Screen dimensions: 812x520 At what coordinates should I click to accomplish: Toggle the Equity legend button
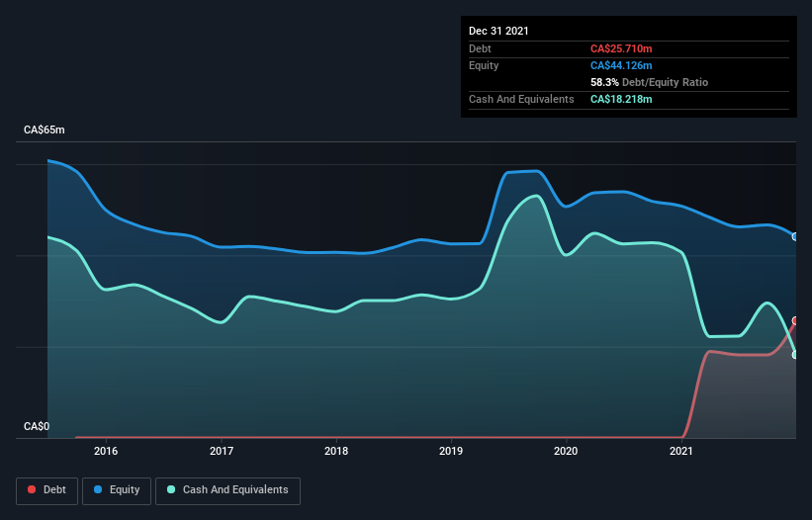pos(117,490)
